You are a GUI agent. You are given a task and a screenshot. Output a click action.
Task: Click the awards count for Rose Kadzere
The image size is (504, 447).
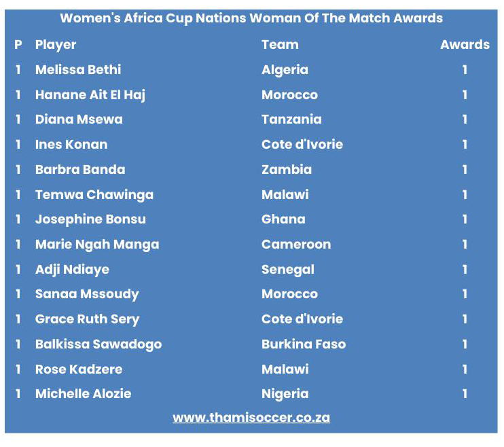point(465,369)
